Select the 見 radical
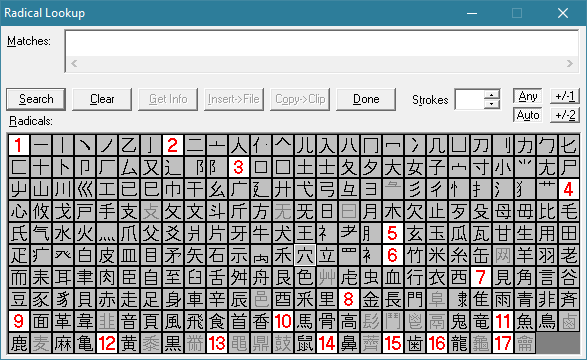This screenshot has height=360, width=587. [503, 277]
